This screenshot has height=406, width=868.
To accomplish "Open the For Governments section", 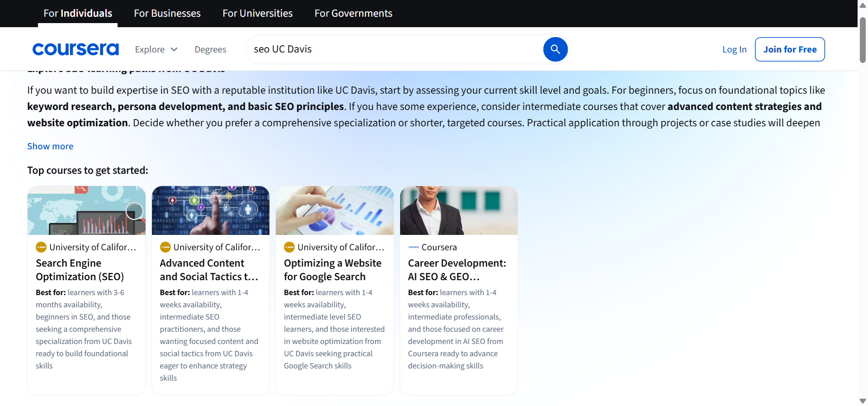I will click(x=353, y=13).
